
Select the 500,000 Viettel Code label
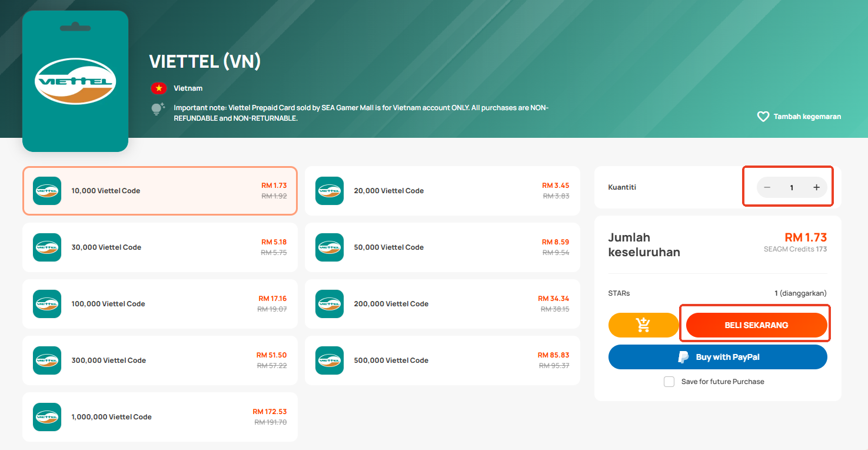(x=391, y=360)
